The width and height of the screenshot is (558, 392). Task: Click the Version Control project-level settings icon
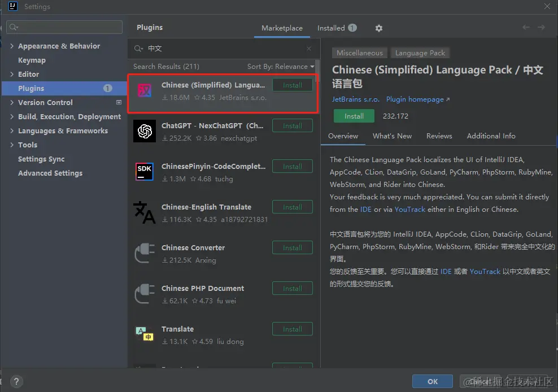(119, 102)
